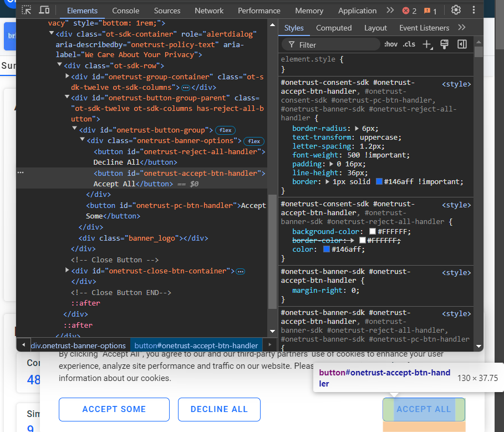Click the orange issues counter badge

[430, 11]
